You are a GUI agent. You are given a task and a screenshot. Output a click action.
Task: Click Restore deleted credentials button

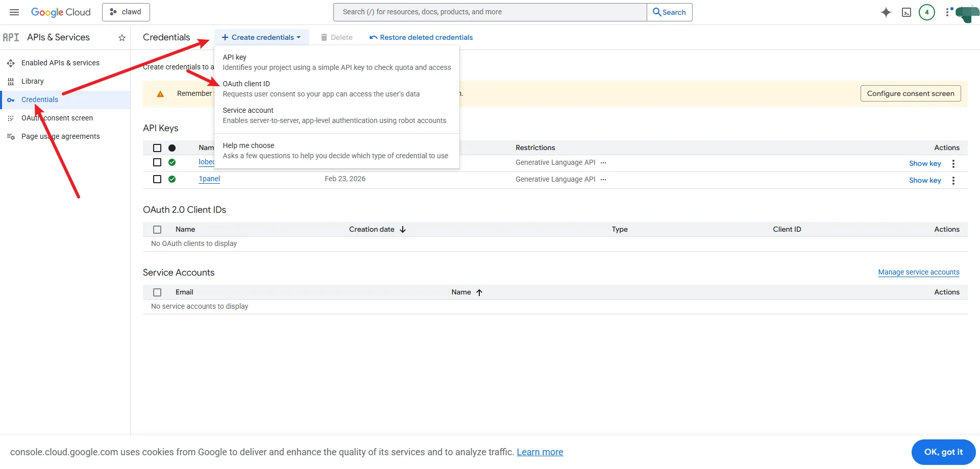click(x=421, y=37)
